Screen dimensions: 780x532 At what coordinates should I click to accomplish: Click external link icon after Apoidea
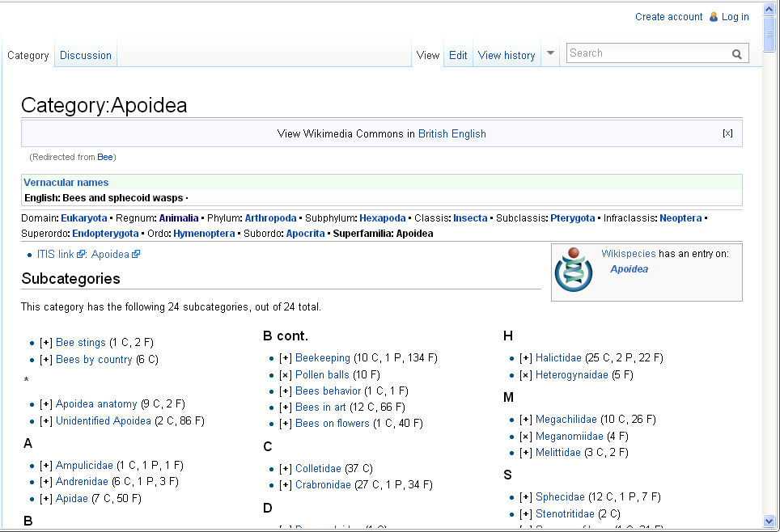[136, 255]
